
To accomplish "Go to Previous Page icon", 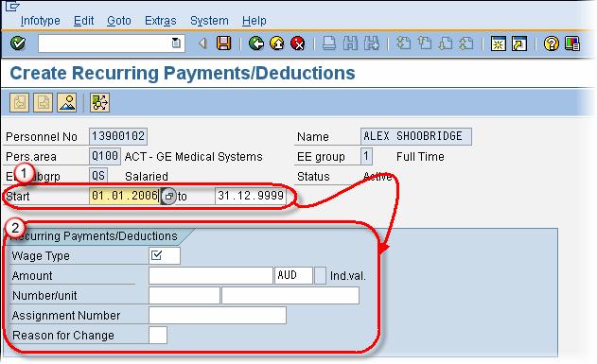I will pos(424,43).
